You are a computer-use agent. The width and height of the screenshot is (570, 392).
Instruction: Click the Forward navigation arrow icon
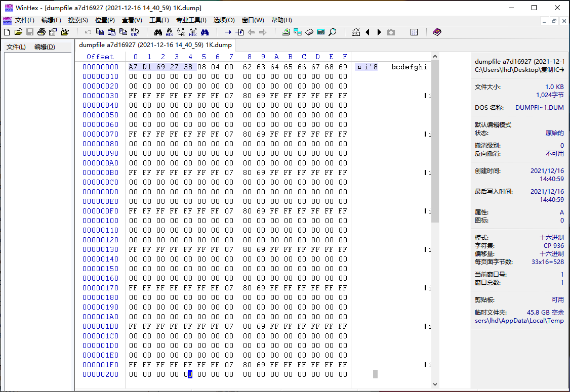click(263, 32)
